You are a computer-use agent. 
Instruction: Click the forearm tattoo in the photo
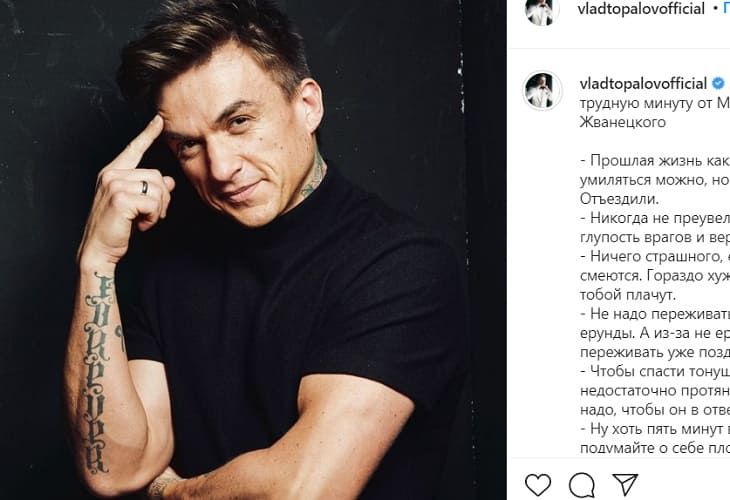[x=98, y=372]
